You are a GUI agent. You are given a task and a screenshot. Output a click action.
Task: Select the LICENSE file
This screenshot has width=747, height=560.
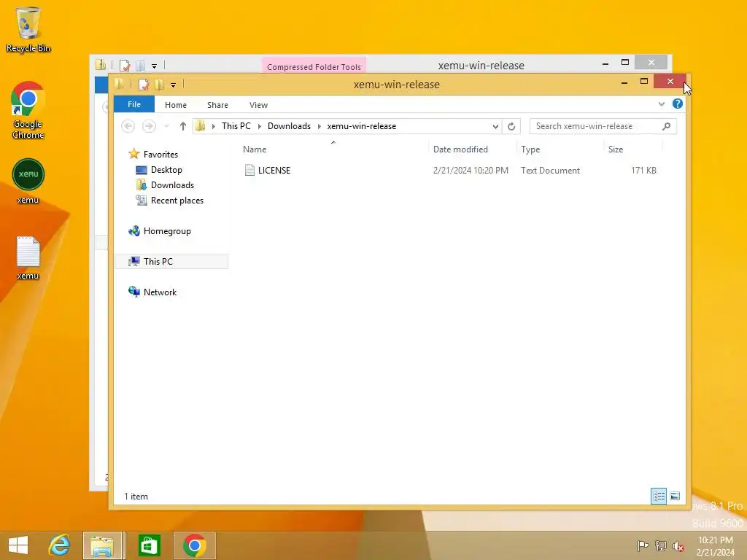point(274,171)
